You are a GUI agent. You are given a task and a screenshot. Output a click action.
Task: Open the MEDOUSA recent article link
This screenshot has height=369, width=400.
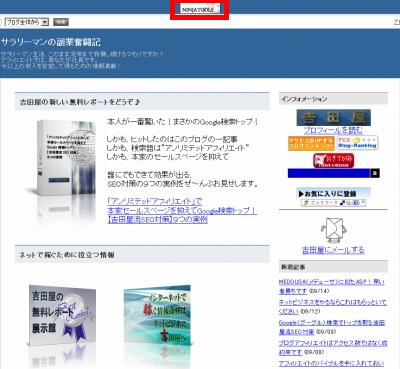(331, 286)
